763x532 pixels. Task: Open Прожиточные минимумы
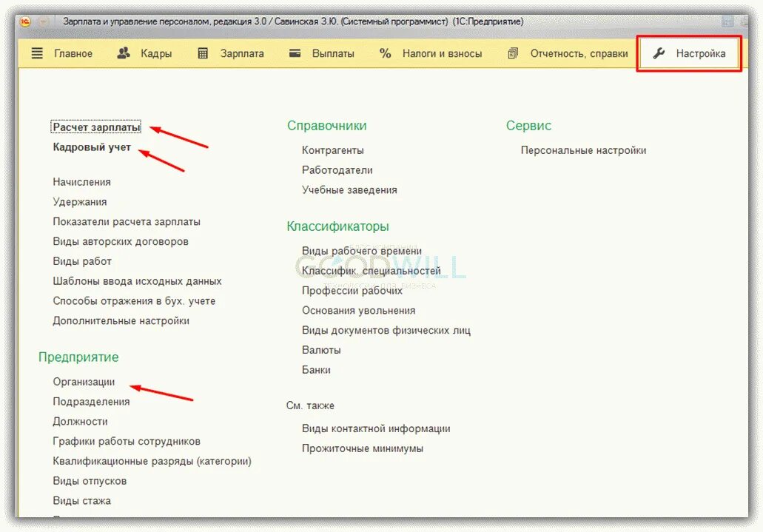[x=363, y=449]
